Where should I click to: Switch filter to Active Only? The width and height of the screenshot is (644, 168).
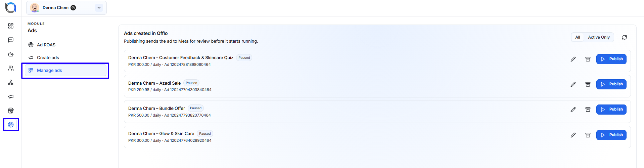(599, 37)
